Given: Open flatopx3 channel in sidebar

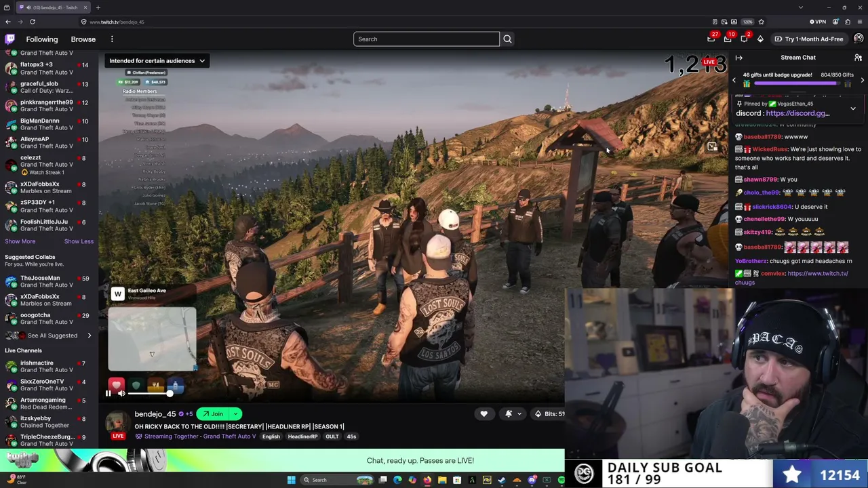Looking at the screenshot, I should point(47,68).
